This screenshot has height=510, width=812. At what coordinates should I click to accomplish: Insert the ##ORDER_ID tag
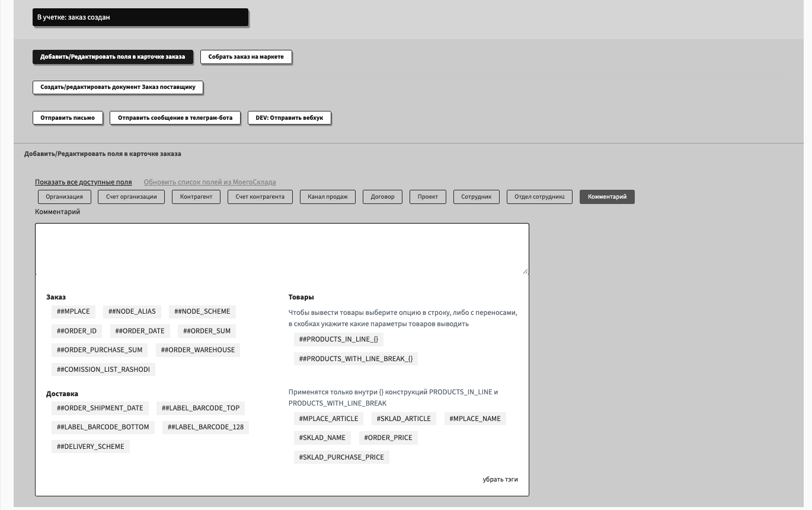point(76,331)
